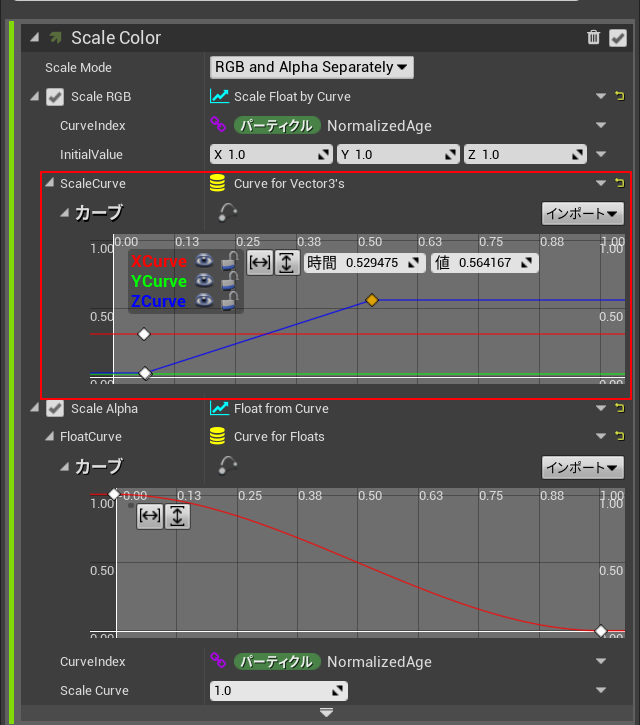Viewport: 640px width, 725px height.
Task: Select the lower ZCurve start keyframe
Action: click(145, 373)
